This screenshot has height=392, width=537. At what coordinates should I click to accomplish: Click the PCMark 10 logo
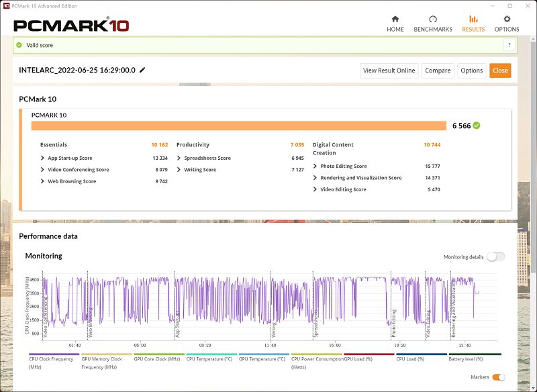pyautogui.click(x=71, y=26)
